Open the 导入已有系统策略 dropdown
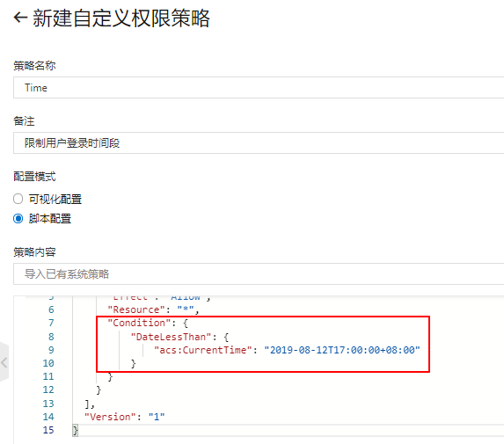Image resolution: width=504 pixels, height=444 pixels. point(259,273)
